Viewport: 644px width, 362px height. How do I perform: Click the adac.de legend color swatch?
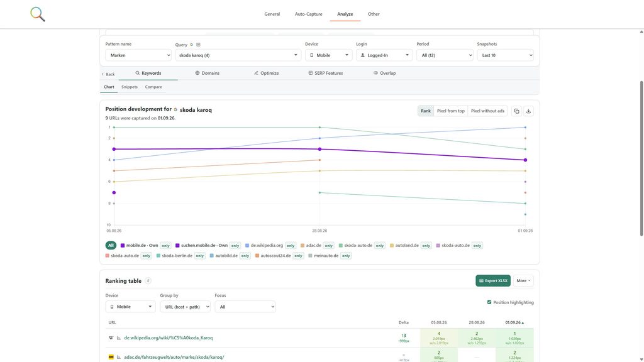click(x=303, y=246)
